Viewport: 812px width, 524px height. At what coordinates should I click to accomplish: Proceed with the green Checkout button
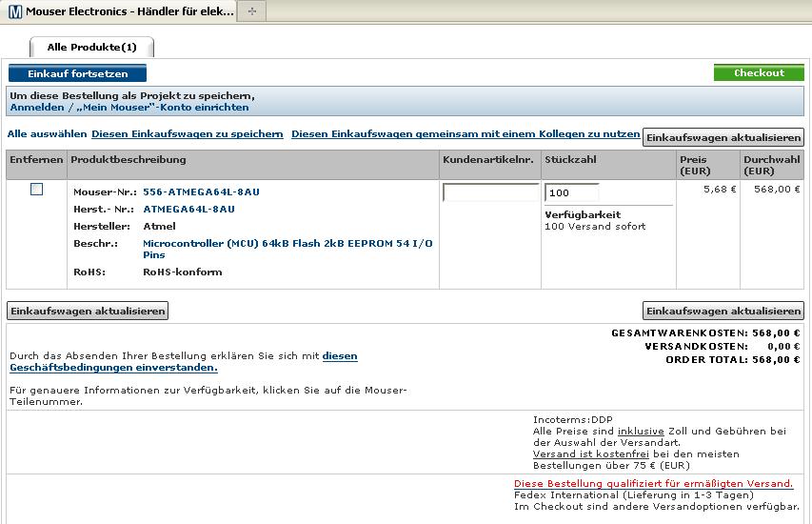click(x=759, y=72)
